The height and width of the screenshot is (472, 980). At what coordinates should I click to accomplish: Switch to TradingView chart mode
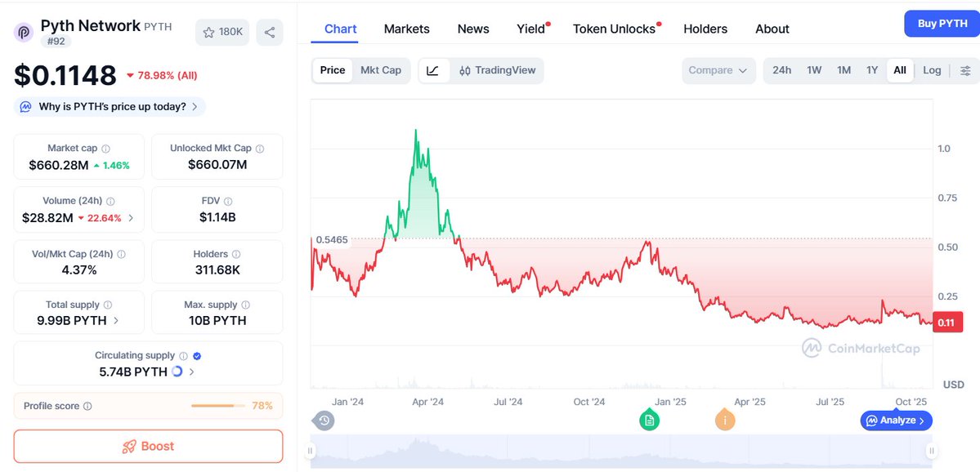[497, 70]
